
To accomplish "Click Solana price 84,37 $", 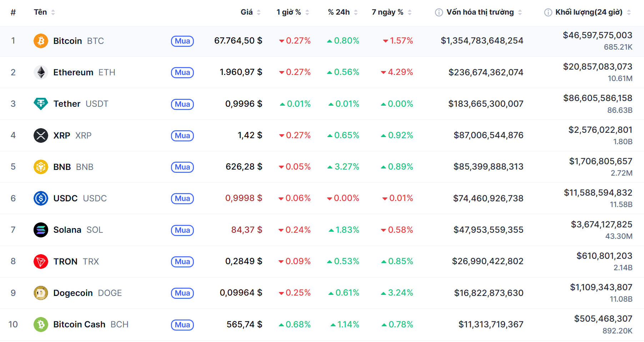I will click(x=247, y=230).
